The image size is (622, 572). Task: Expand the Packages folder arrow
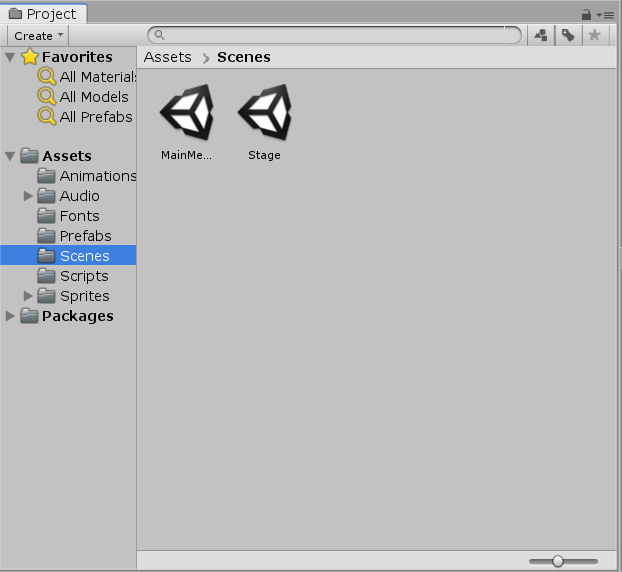(x=10, y=316)
